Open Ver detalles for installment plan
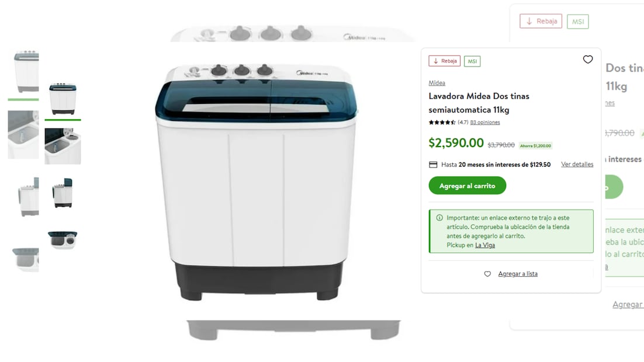 [577, 164]
